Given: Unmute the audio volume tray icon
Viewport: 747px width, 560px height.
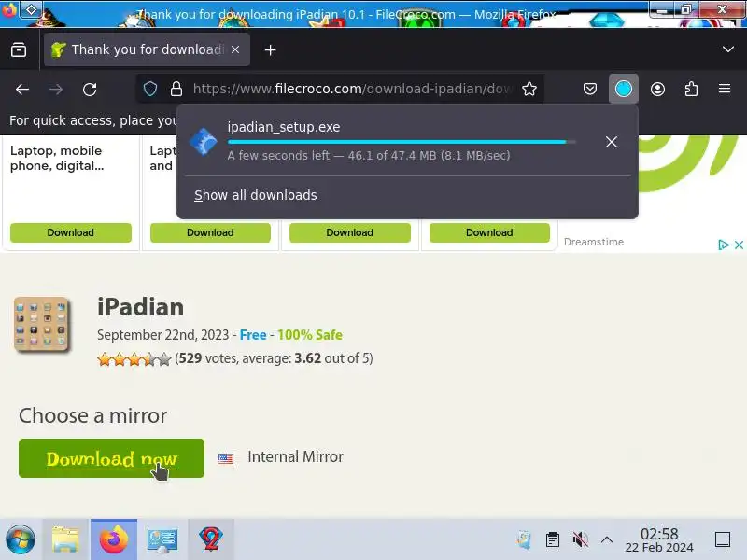Looking at the screenshot, I should point(580,539).
